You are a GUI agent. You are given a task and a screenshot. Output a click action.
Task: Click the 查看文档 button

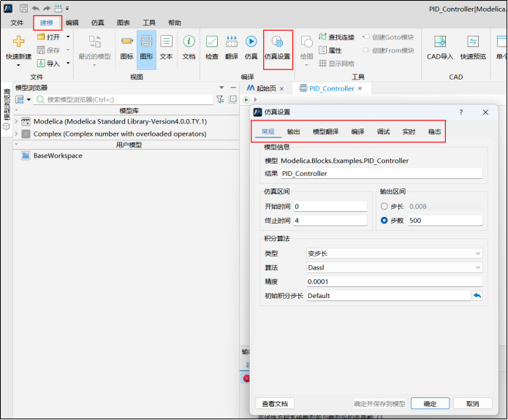click(x=275, y=403)
